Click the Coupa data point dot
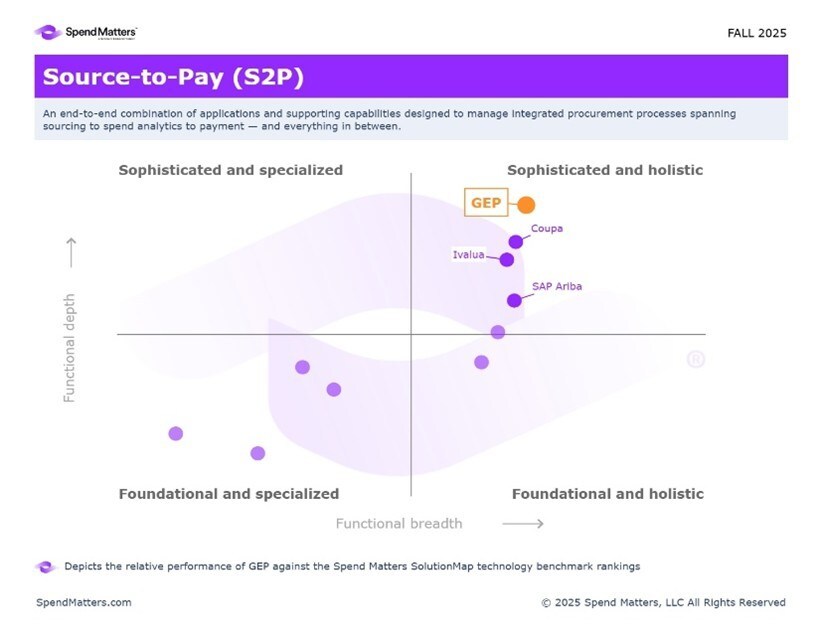Image resolution: width=822 pixels, height=642 pixels. [516, 242]
